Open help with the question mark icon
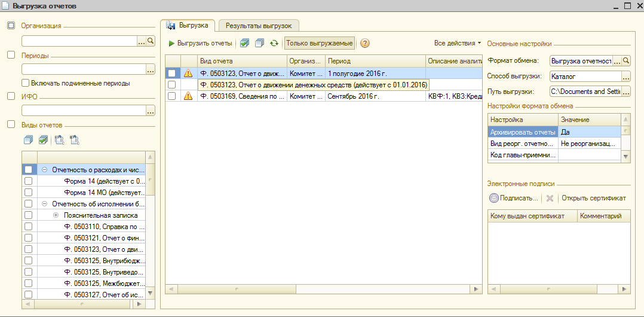This screenshot has height=317, width=644. click(x=364, y=43)
